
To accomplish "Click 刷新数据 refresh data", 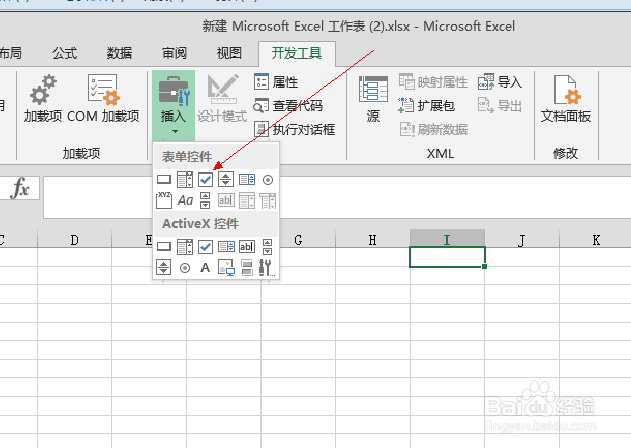I will (x=433, y=130).
